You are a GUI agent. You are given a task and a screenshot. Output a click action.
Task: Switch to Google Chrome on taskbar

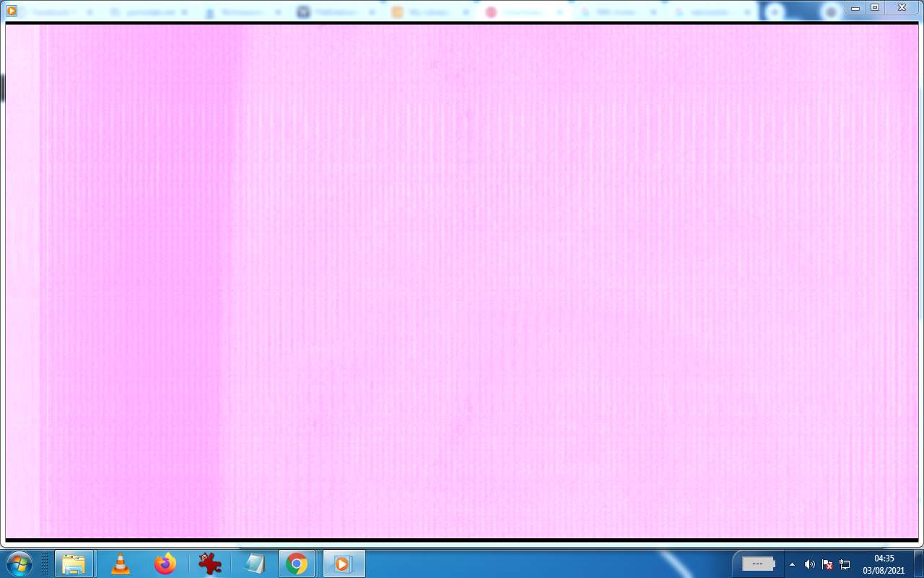[297, 564]
